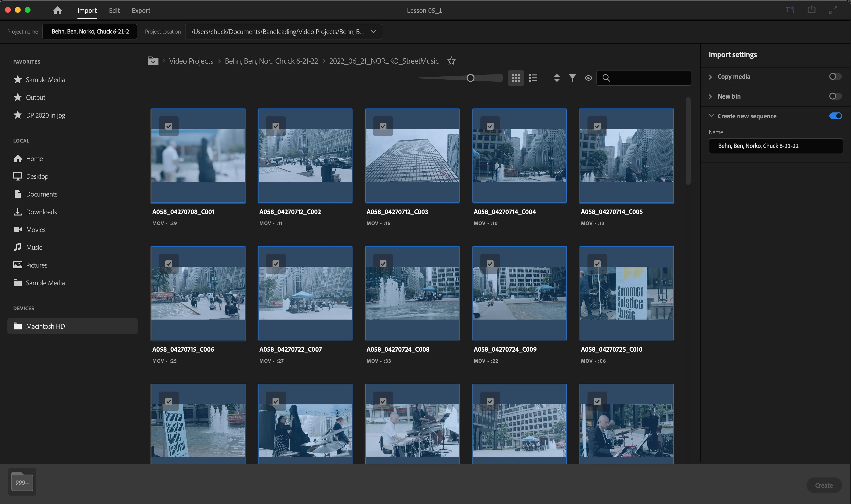This screenshot has width=851, height=504.
Task: Click the thumbnail size slider handle
Action: [x=470, y=78]
